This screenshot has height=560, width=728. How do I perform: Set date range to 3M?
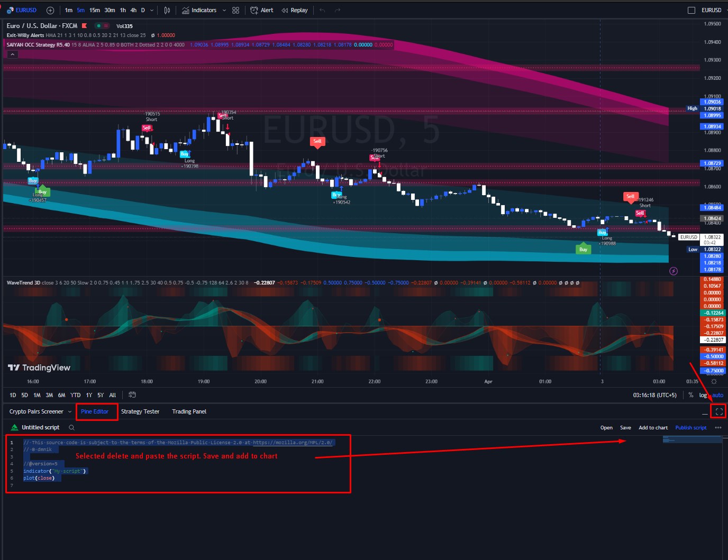(49, 395)
